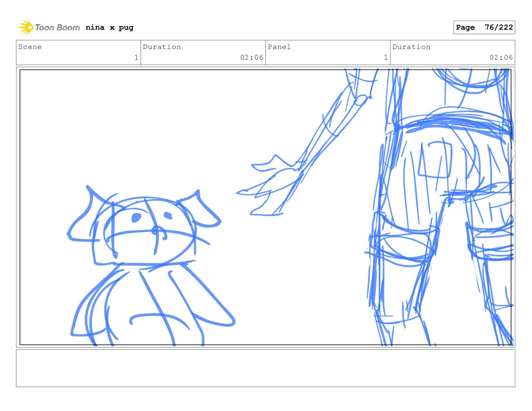Click the 'Panel' header cell

pos(328,52)
